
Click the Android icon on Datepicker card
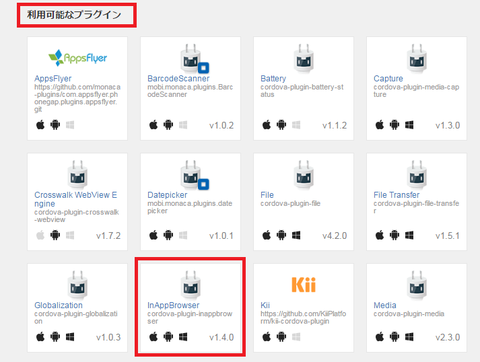click(168, 235)
